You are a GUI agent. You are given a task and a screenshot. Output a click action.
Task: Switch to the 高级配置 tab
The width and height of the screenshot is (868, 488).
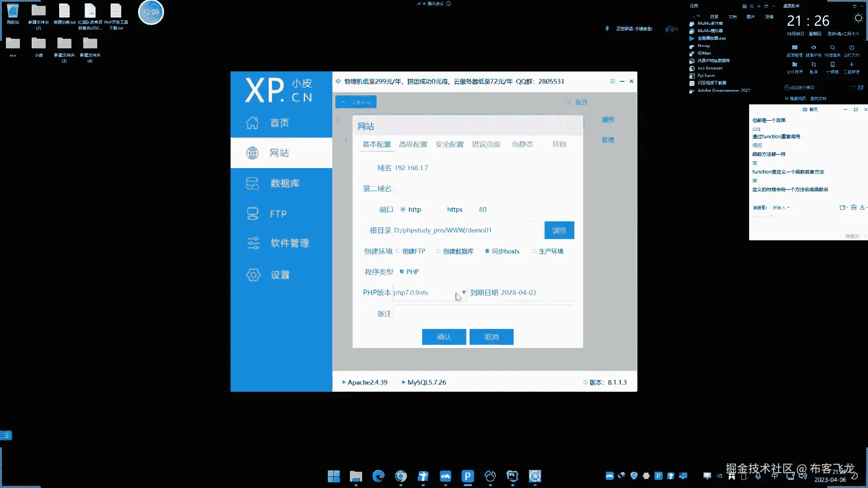(x=413, y=144)
